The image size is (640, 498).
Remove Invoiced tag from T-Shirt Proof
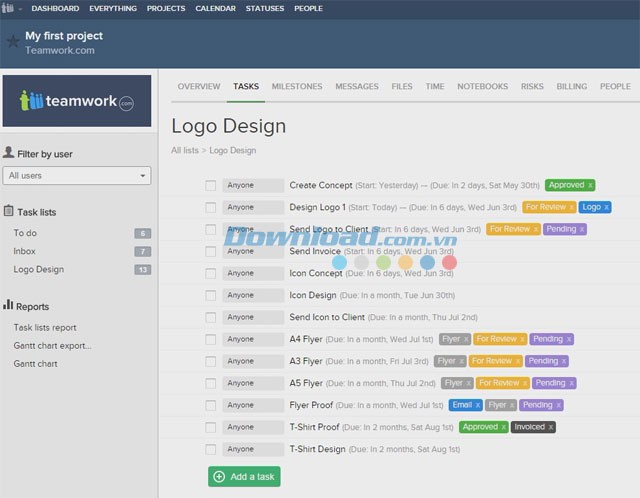(x=551, y=427)
